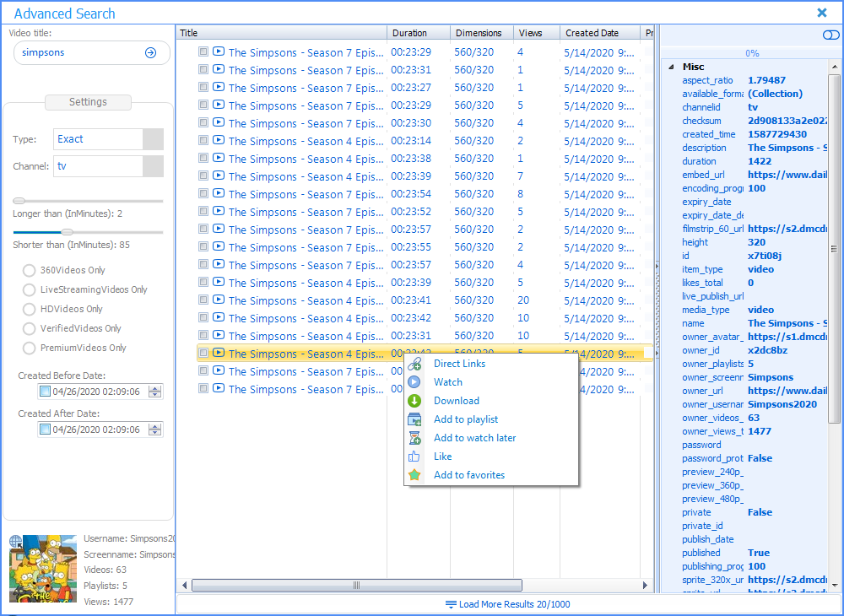Click the properties panel scroll-down arrow
The image size is (844, 616).
point(835,585)
